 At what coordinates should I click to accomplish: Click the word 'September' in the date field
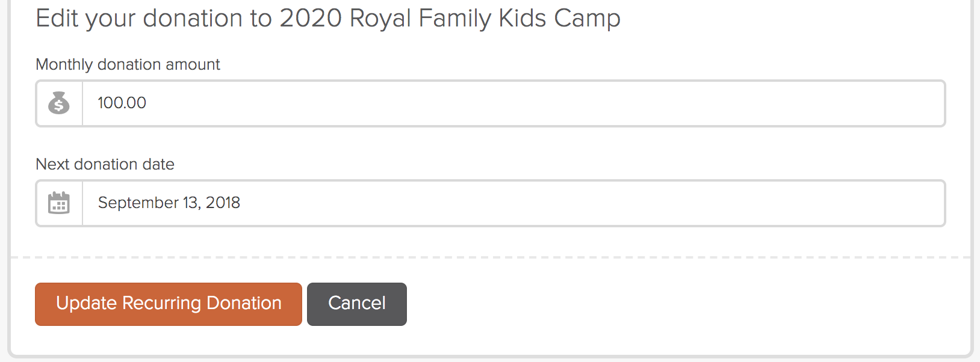(138, 203)
